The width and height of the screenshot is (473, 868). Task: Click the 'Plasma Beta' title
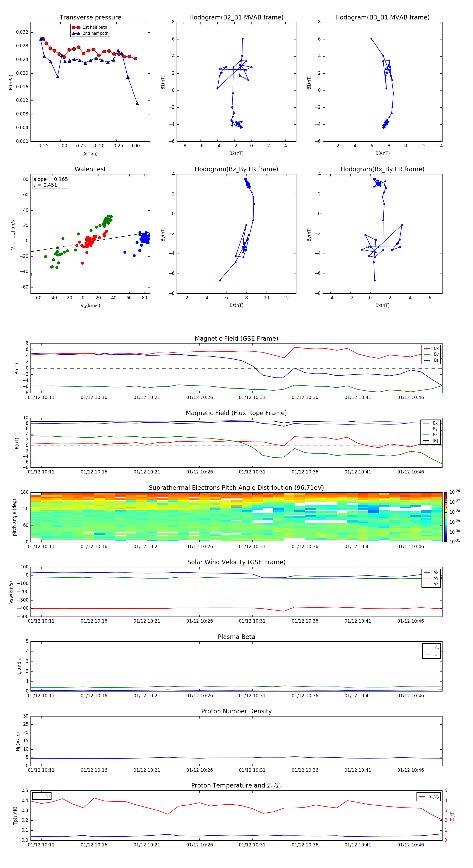coord(236,637)
